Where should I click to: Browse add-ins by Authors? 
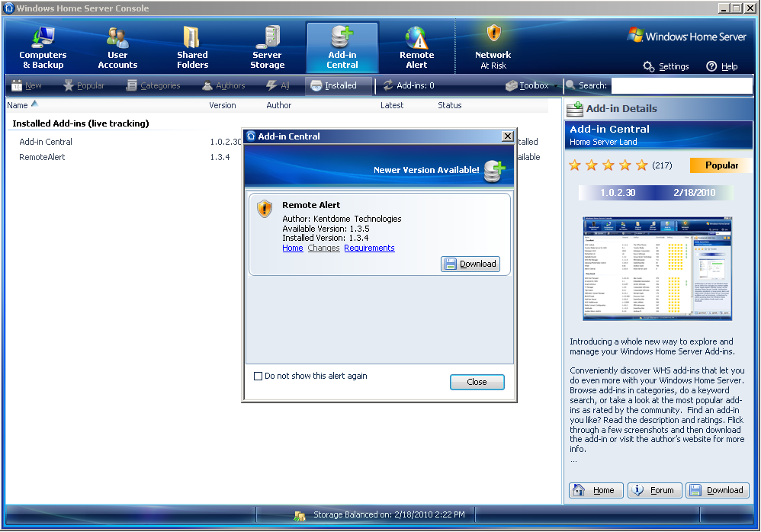[x=223, y=85]
